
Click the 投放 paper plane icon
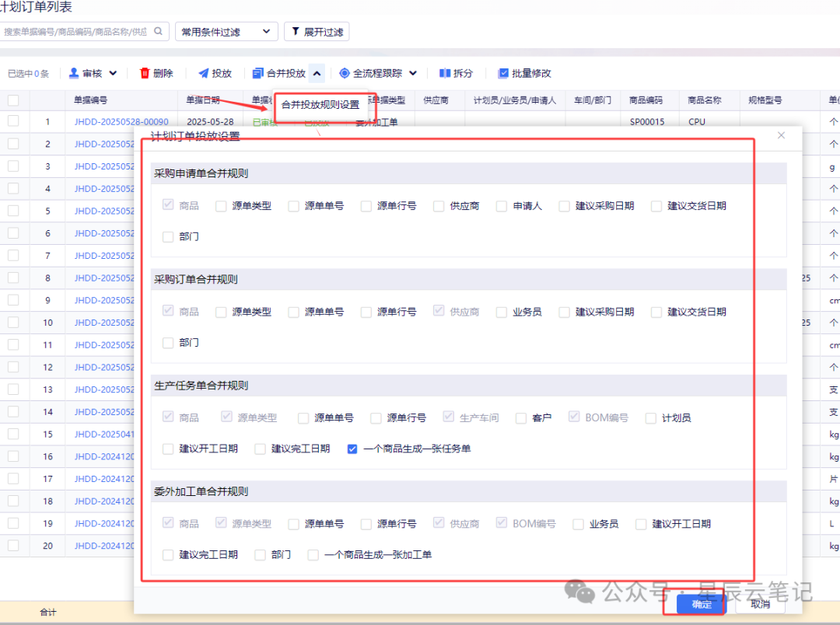[x=204, y=73]
